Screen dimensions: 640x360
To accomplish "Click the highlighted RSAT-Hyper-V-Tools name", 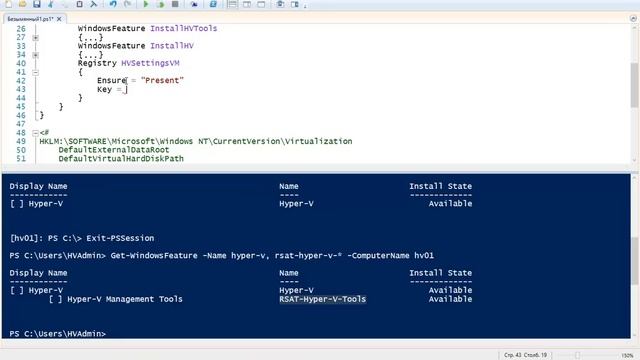I will pyautogui.click(x=322, y=299).
